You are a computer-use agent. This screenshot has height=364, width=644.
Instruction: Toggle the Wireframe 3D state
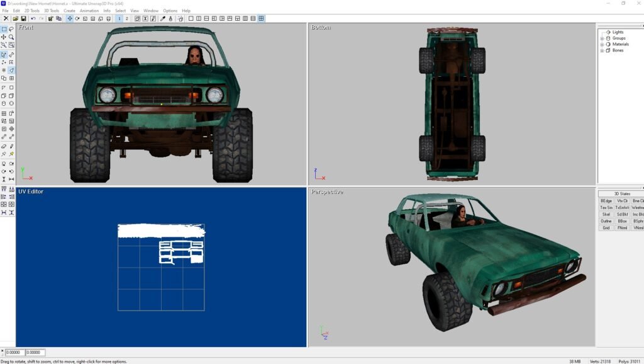coord(638,207)
